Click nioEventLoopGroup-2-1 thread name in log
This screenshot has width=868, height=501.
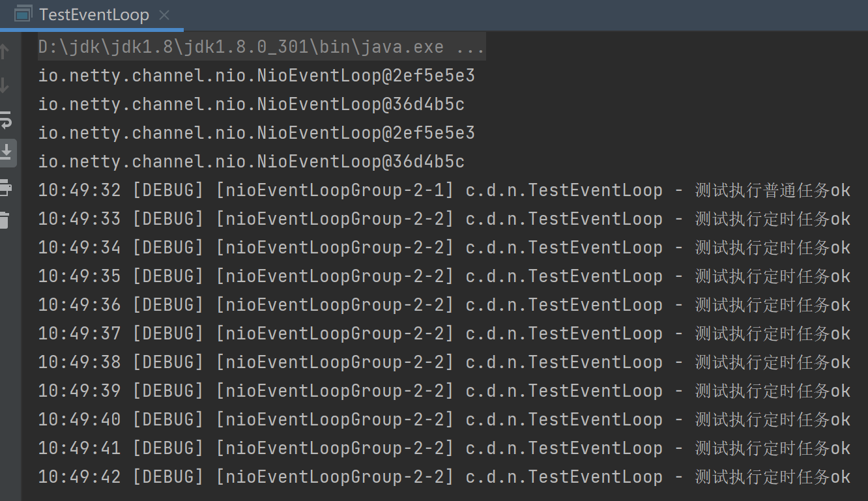(x=334, y=191)
